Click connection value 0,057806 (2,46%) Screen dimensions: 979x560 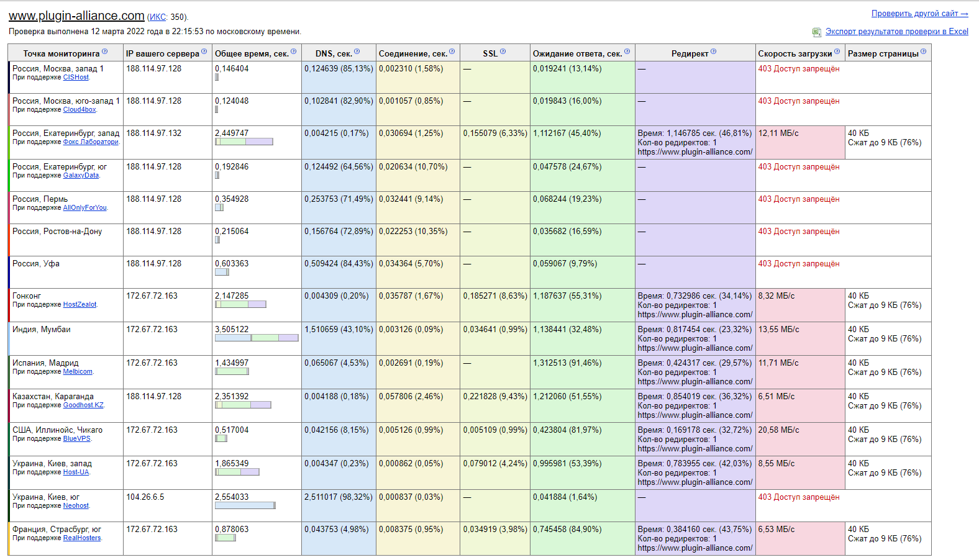411,396
